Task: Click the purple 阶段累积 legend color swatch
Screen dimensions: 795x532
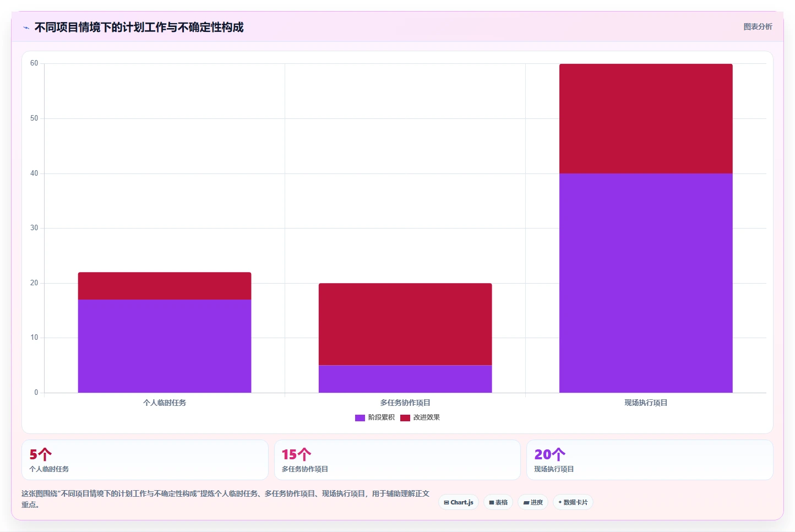Action: point(360,417)
